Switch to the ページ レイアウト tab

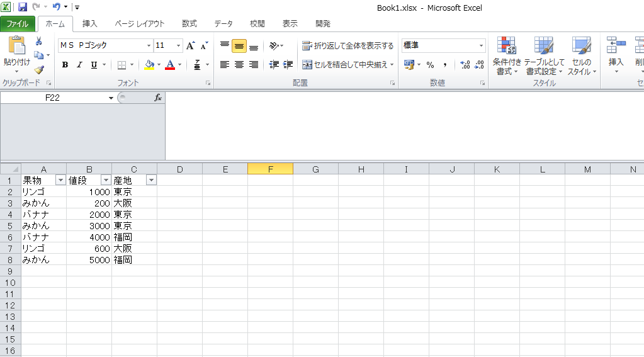point(140,24)
